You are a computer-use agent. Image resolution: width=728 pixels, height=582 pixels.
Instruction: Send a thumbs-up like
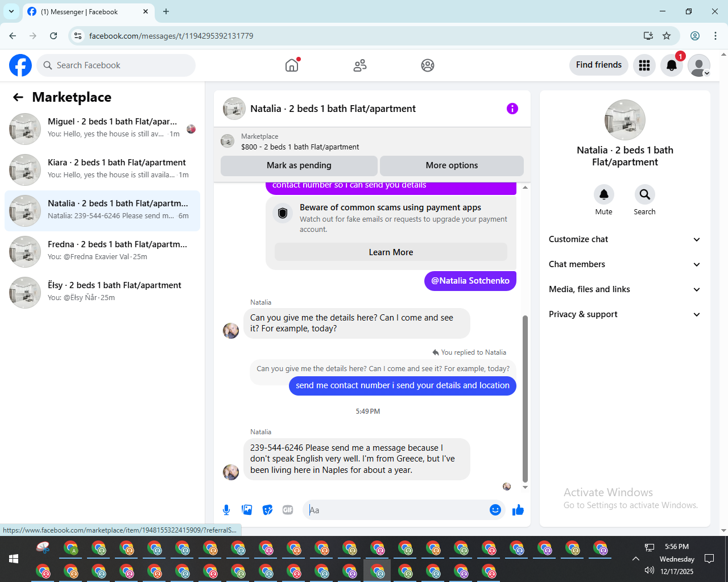518,510
